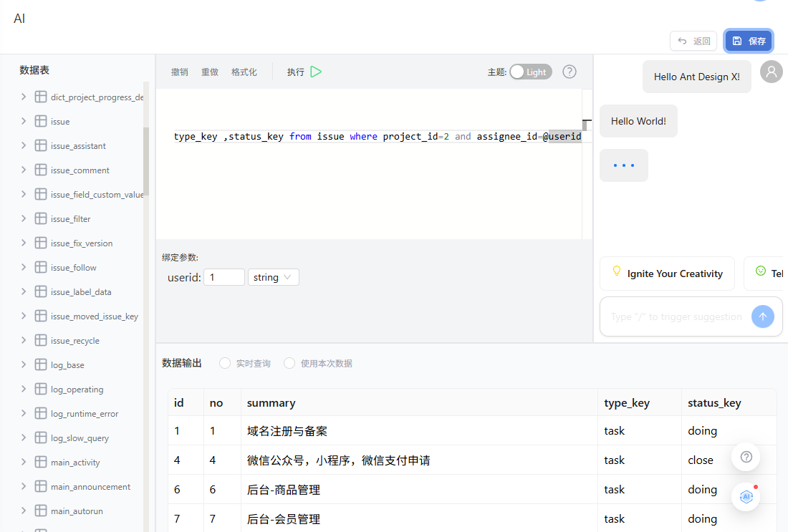Focus the userid parameter input
The height and width of the screenshot is (532, 788).
pyautogui.click(x=224, y=277)
